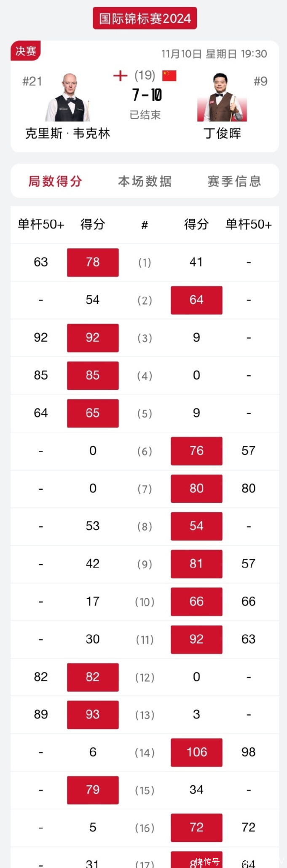Click the red 93 score in frame 13
Image resolution: width=287 pixels, height=868 pixels.
[93, 715]
